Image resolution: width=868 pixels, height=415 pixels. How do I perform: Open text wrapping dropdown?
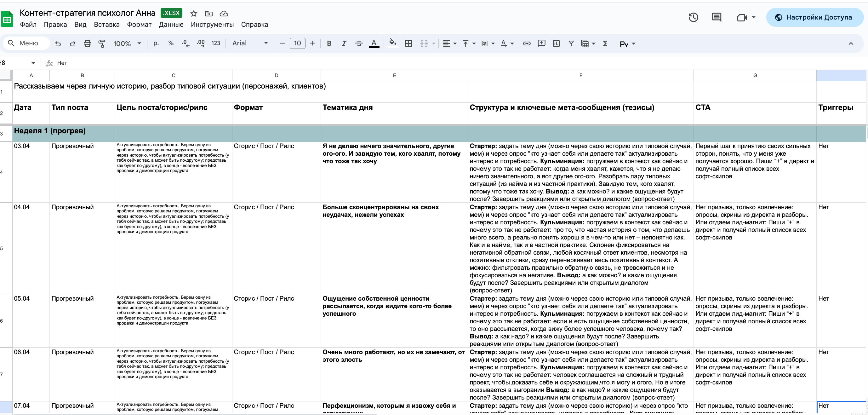click(488, 43)
